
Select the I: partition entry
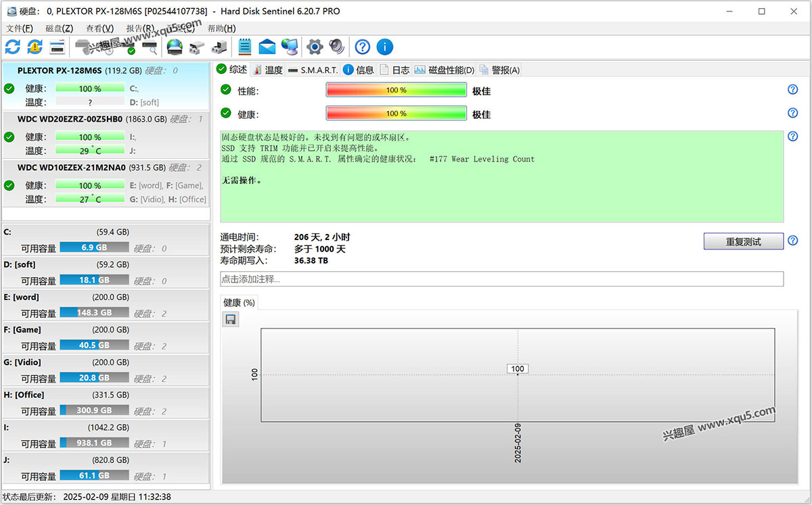click(106, 435)
